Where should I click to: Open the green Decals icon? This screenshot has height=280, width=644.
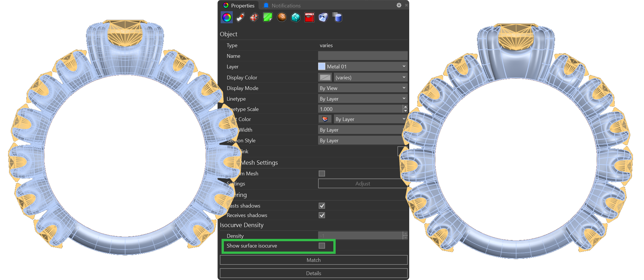[268, 18]
